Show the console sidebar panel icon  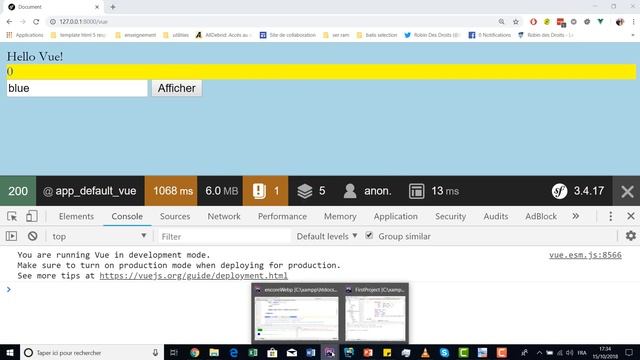[11, 236]
